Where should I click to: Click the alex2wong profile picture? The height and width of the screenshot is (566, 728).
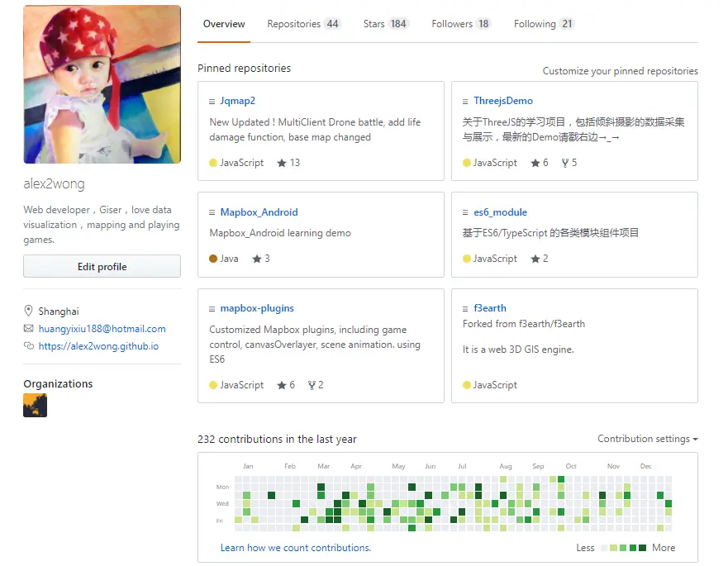pyautogui.click(x=102, y=84)
